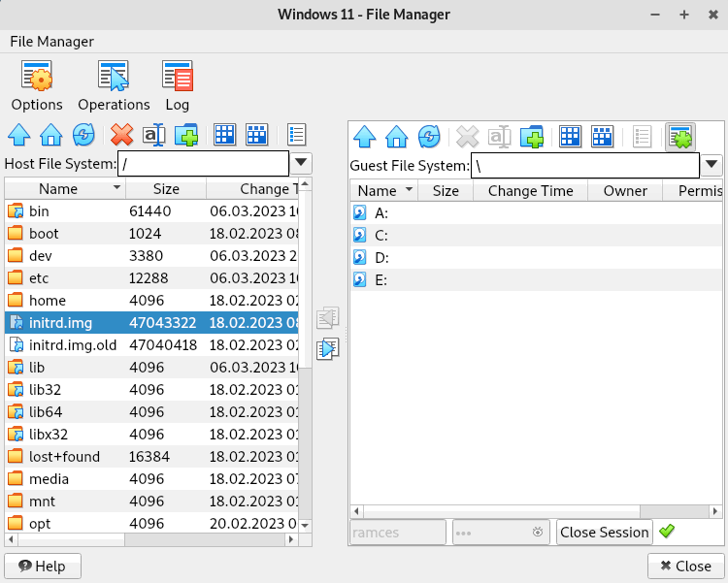Select the boot folder

click(x=151, y=234)
